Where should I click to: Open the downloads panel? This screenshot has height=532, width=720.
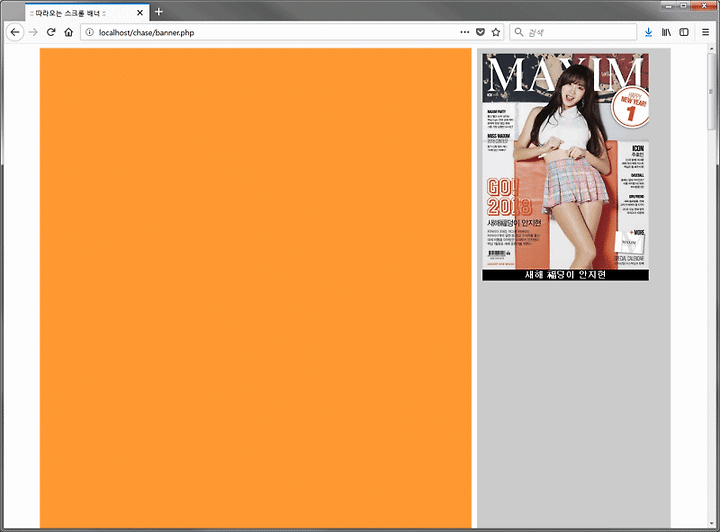pos(648,32)
